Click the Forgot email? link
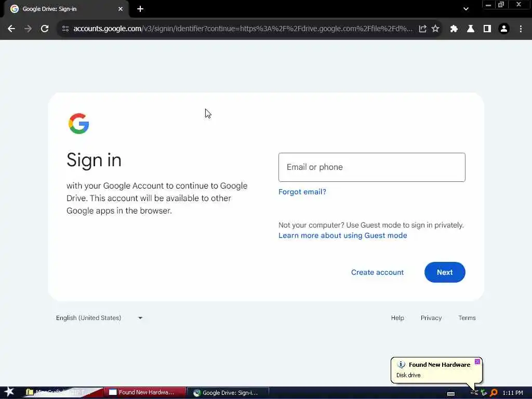This screenshot has height=399, width=532. pyautogui.click(x=302, y=192)
